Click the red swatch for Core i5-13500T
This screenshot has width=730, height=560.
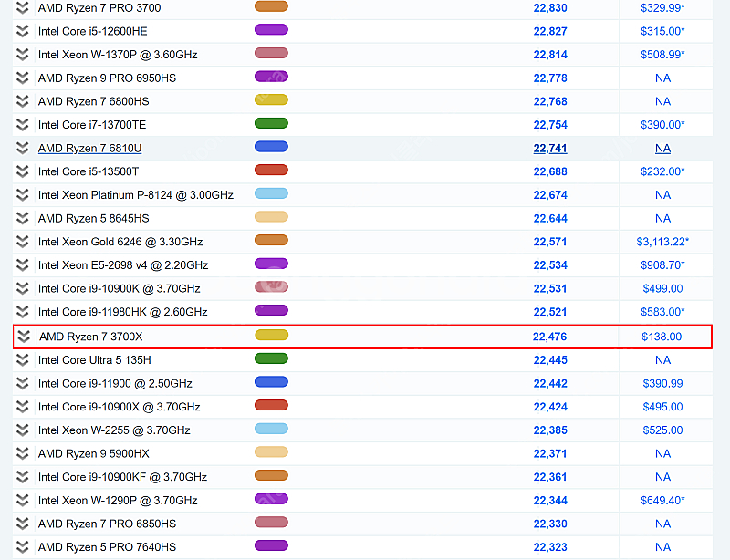tap(271, 170)
